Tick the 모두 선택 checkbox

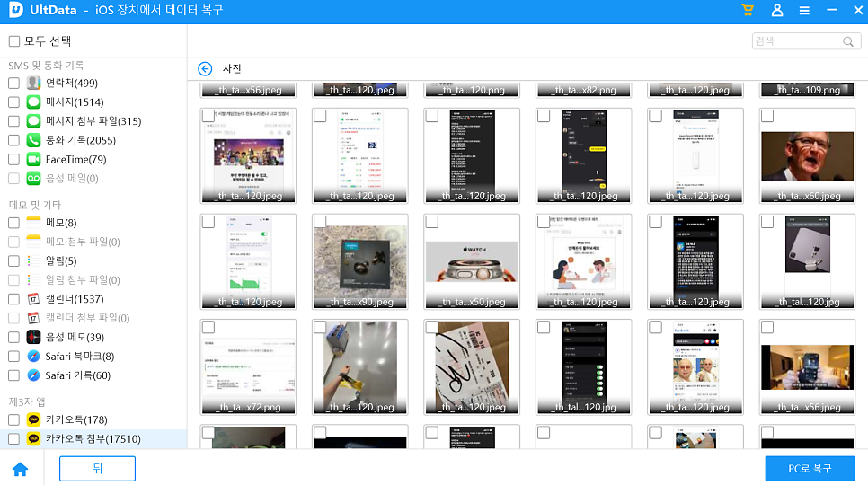pyautogui.click(x=14, y=41)
